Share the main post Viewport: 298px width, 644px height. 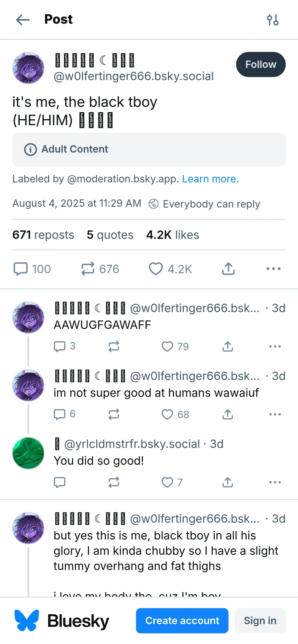[x=228, y=269]
